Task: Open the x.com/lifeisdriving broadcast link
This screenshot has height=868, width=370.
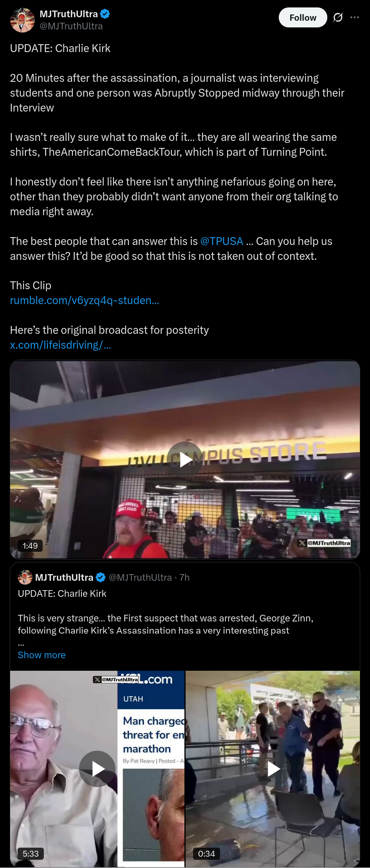Action: [61, 345]
